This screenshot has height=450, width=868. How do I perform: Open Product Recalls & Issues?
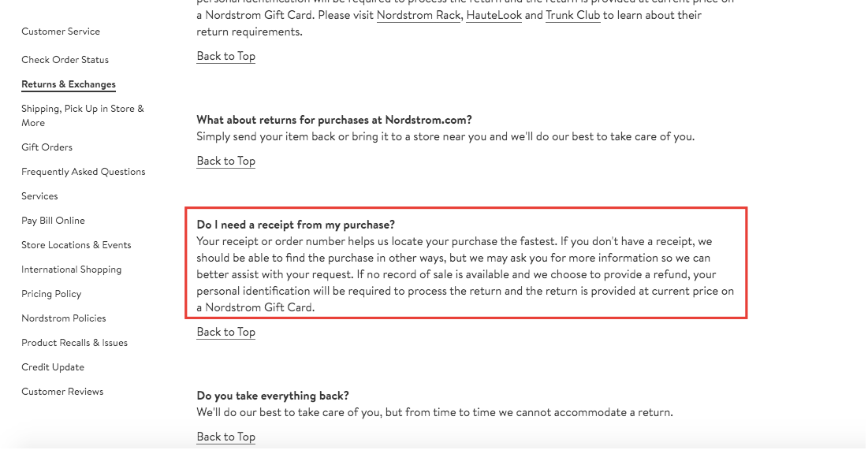tap(74, 343)
